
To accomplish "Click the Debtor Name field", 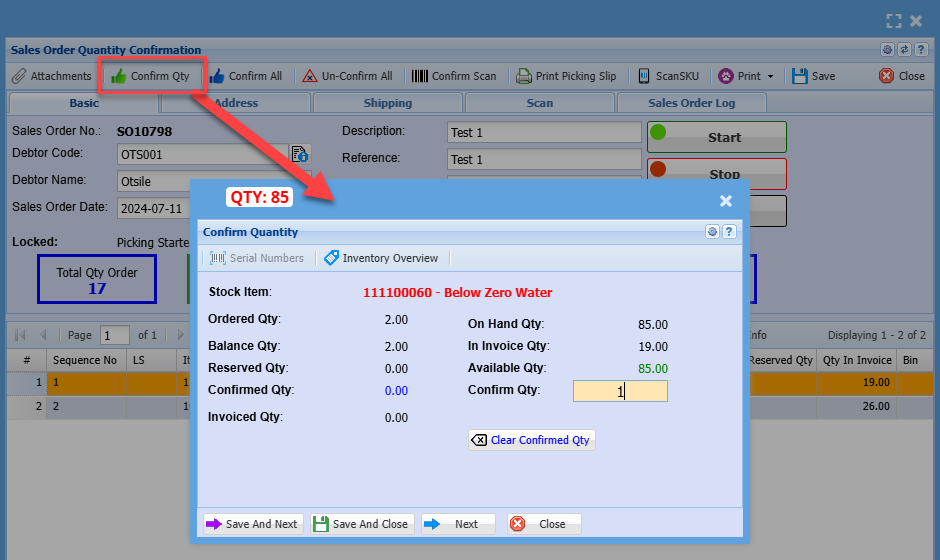I will click(214, 181).
